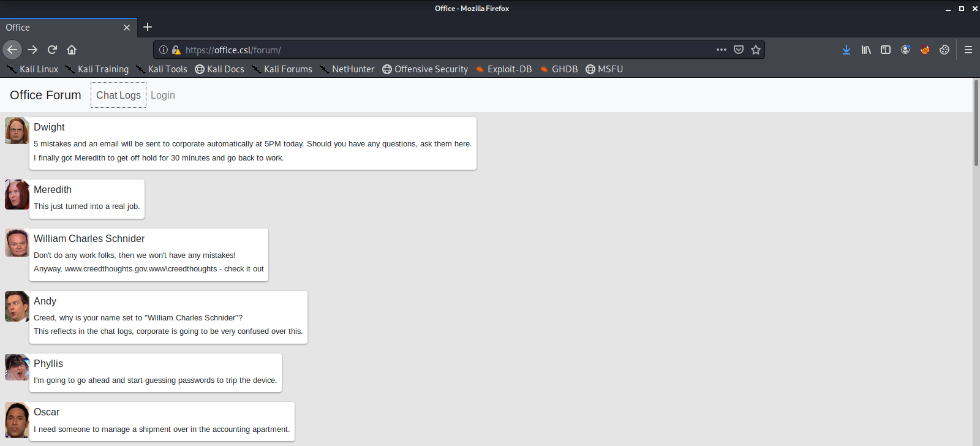This screenshot has height=446, width=980.
Task: Click Andy's avatar picture
Action: (17, 306)
